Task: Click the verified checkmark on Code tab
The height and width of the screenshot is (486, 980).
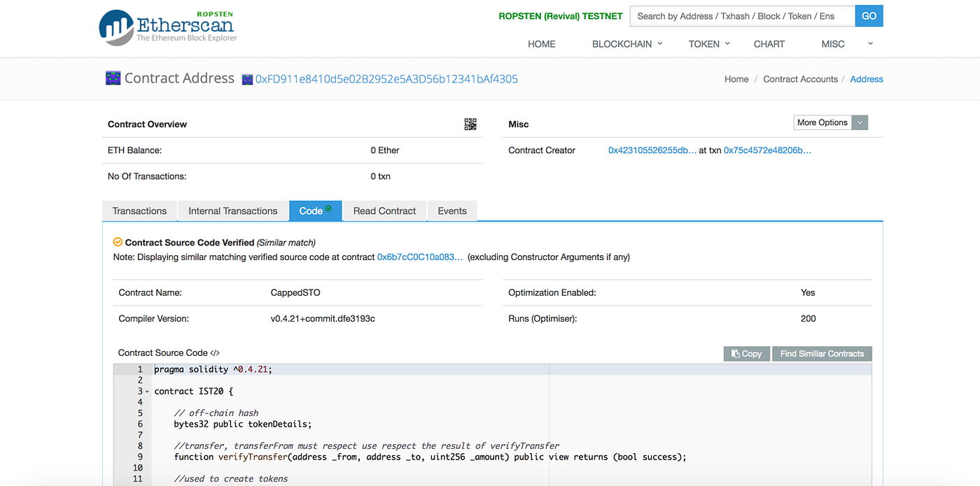Action: [329, 208]
